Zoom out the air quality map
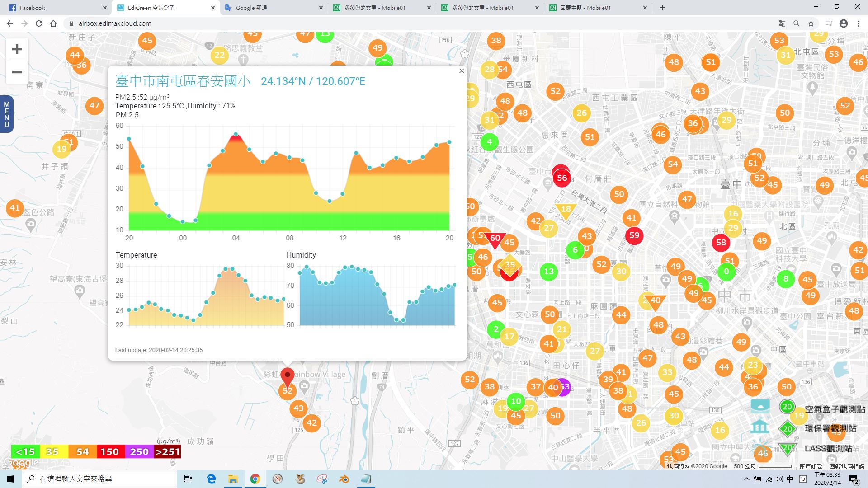The height and width of the screenshot is (488, 868). 17,72
